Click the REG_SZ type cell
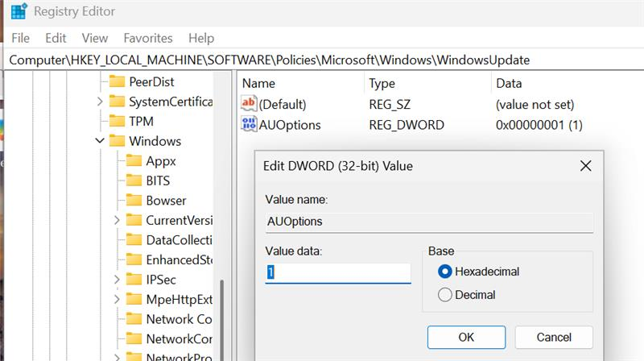The height and width of the screenshot is (361, 644). coord(390,104)
